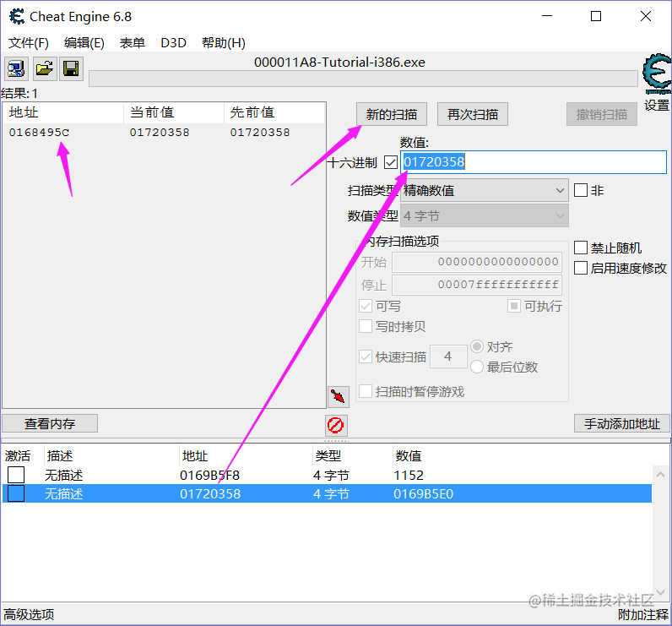Click the open file folder icon
Viewport: 672px width, 626px height.
point(45,69)
